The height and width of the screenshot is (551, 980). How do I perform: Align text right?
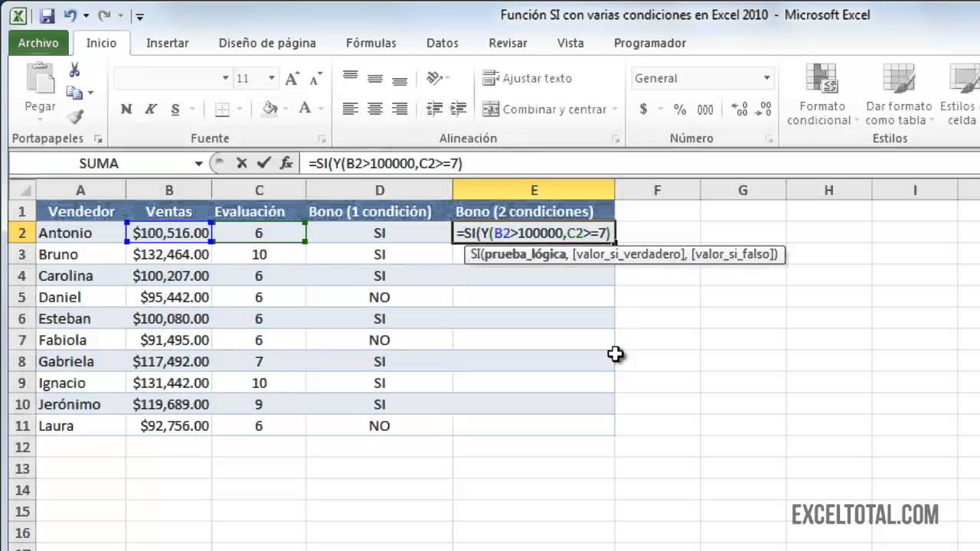tap(400, 109)
